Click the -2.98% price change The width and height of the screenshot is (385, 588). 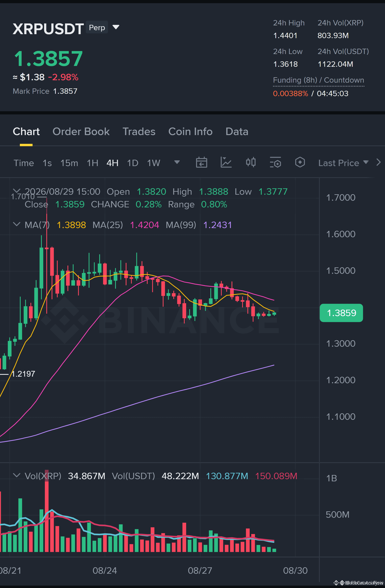(x=63, y=77)
